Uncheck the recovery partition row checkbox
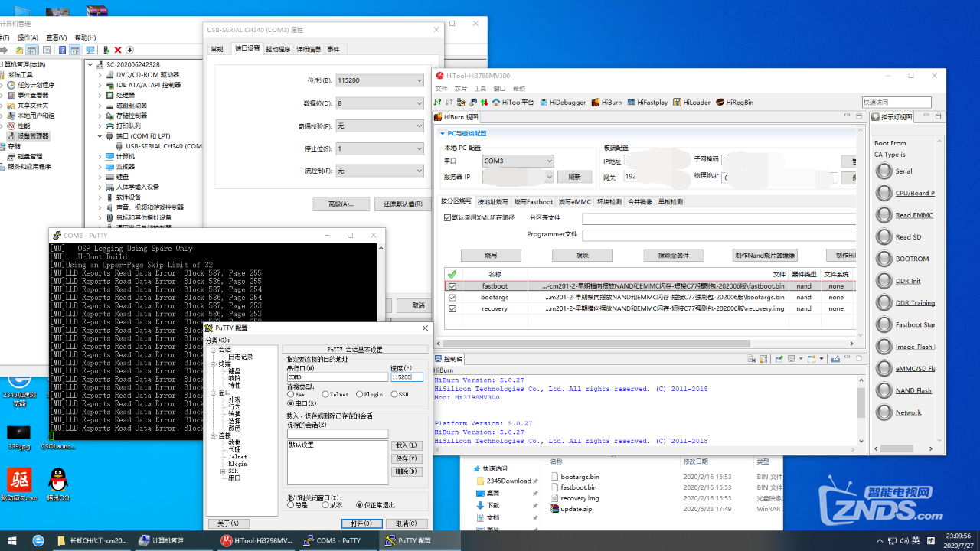The image size is (980, 551). (x=452, y=309)
